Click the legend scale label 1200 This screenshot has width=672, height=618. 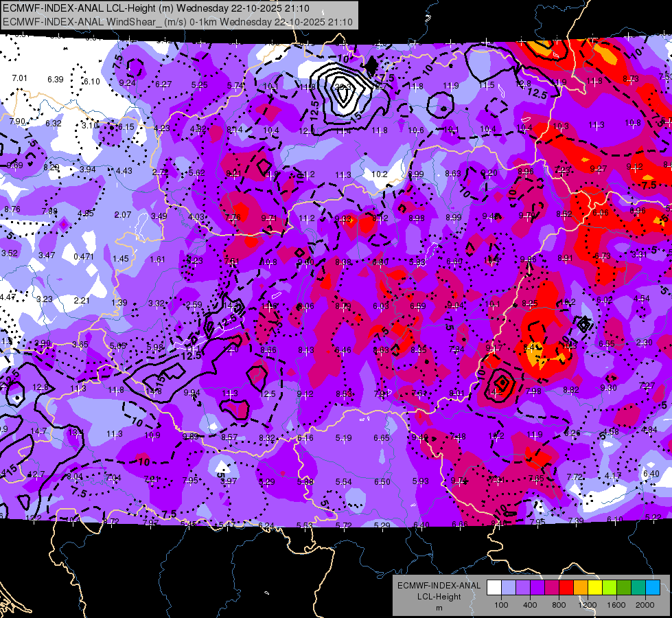[588, 605]
